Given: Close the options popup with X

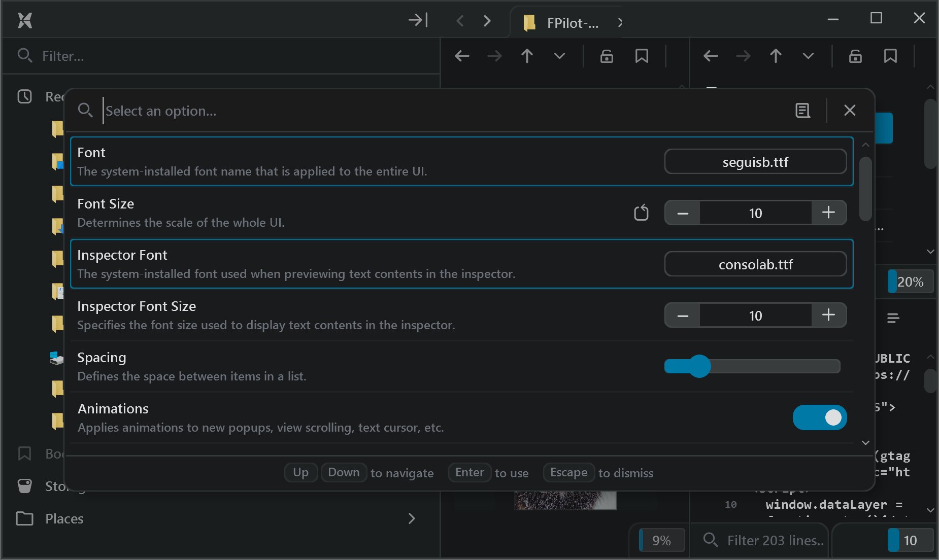Looking at the screenshot, I should [850, 110].
